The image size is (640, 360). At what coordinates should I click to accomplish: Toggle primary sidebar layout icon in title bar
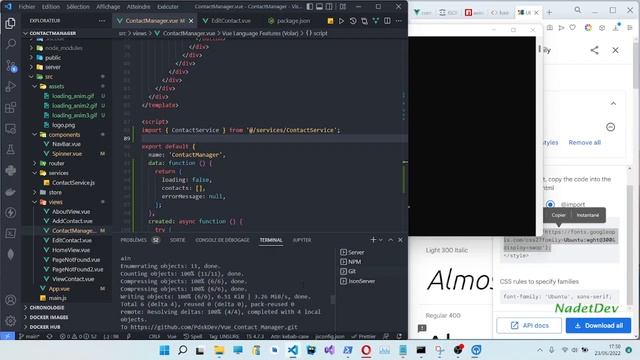(310, 7)
